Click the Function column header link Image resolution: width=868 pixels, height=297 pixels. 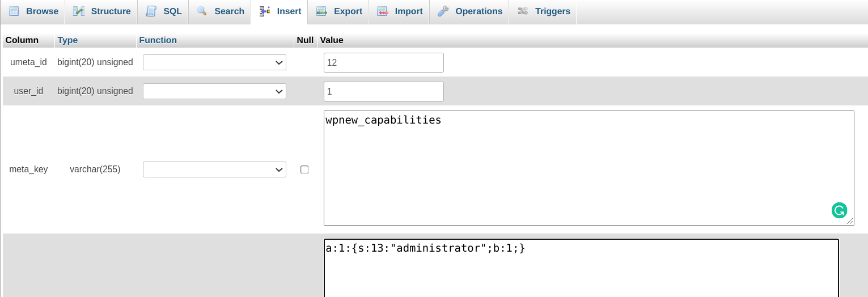coord(158,40)
